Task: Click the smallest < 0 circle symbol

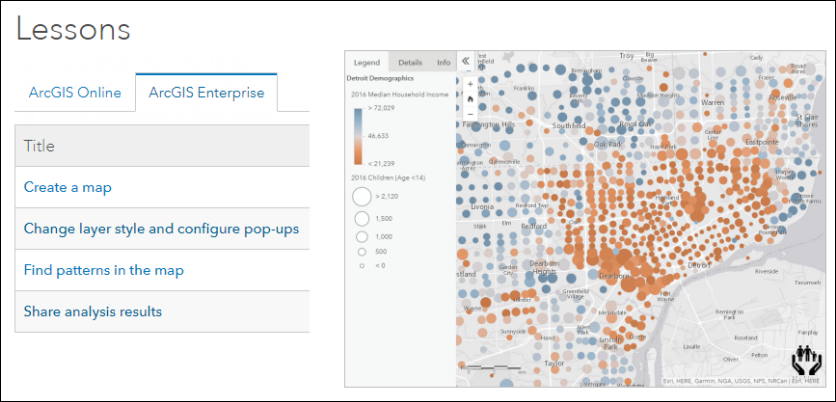Action: pos(361,266)
